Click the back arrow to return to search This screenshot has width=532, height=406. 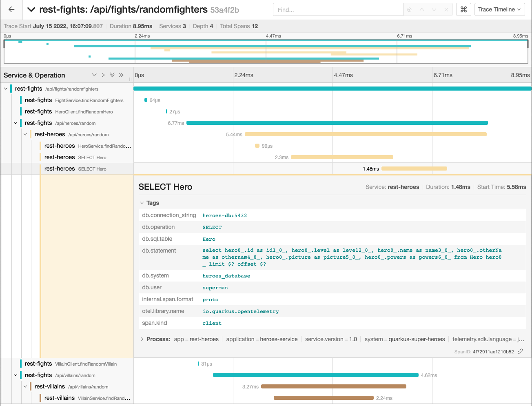(11, 9)
